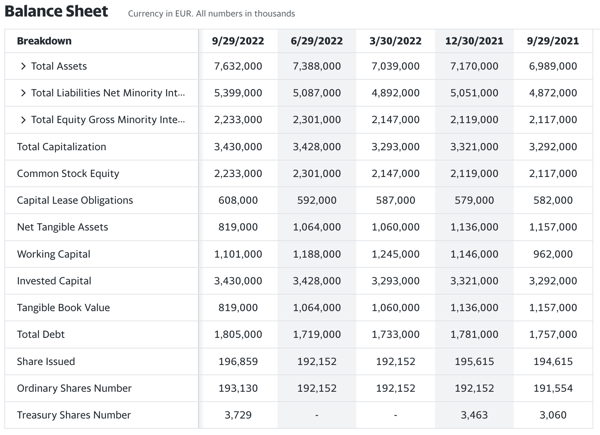Click the Balance Sheet heading
This screenshot has width=600, height=435.
[56, 11]
